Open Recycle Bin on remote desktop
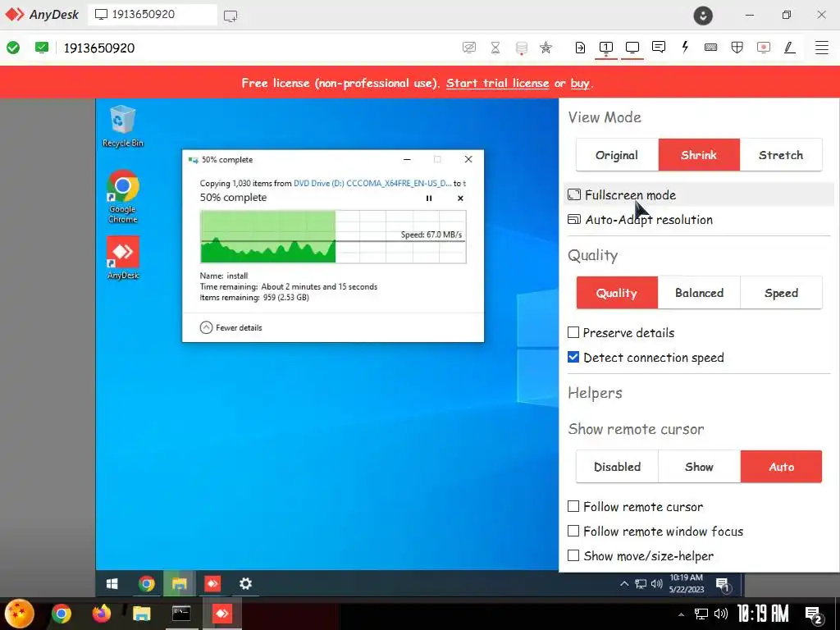 [123, 126]
